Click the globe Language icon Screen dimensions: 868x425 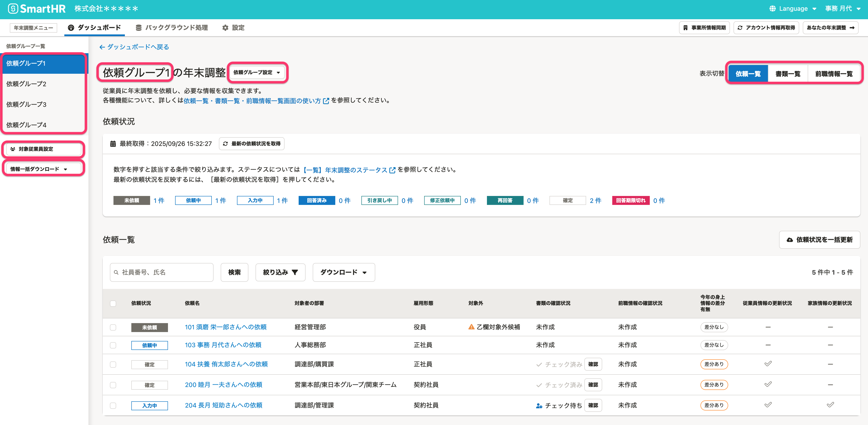(x=772, y=9)
